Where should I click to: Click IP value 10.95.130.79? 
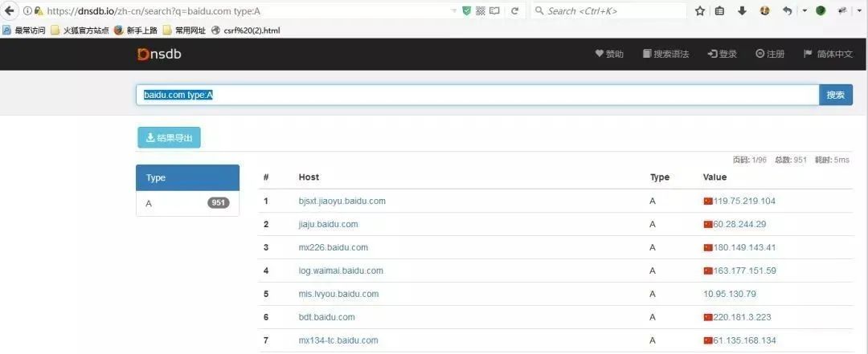pos(730,294)
